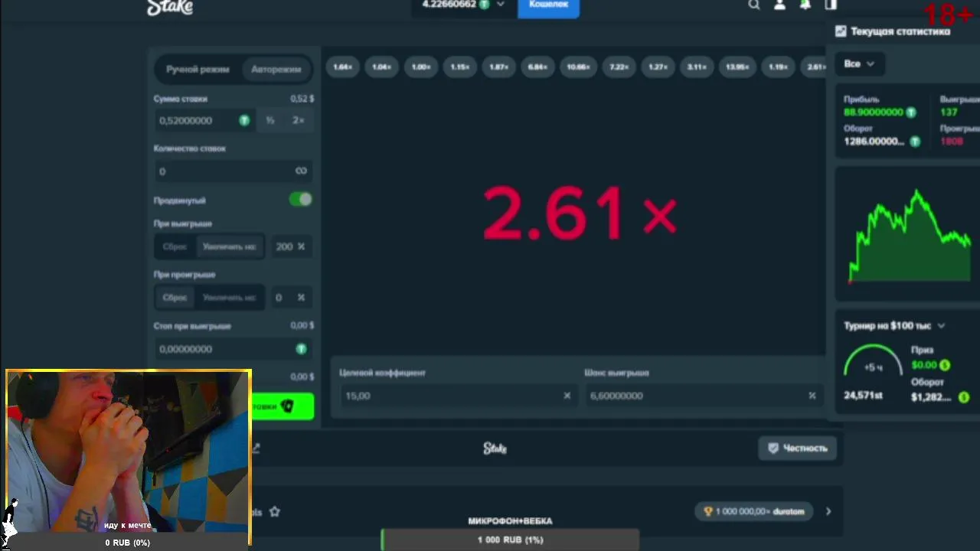Click the multiplier × icon in Целевой коэффициент
Screen dimensions: 980x551
(567, 396)
